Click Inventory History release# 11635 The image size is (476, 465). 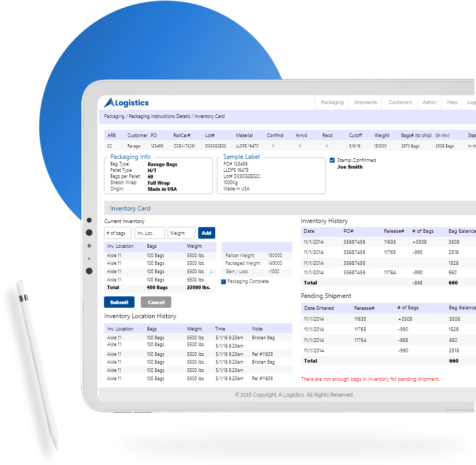(390, 242)
